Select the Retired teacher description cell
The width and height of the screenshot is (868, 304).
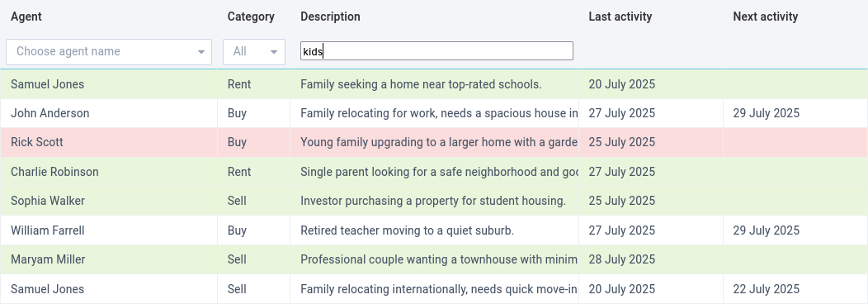point(434,230)
